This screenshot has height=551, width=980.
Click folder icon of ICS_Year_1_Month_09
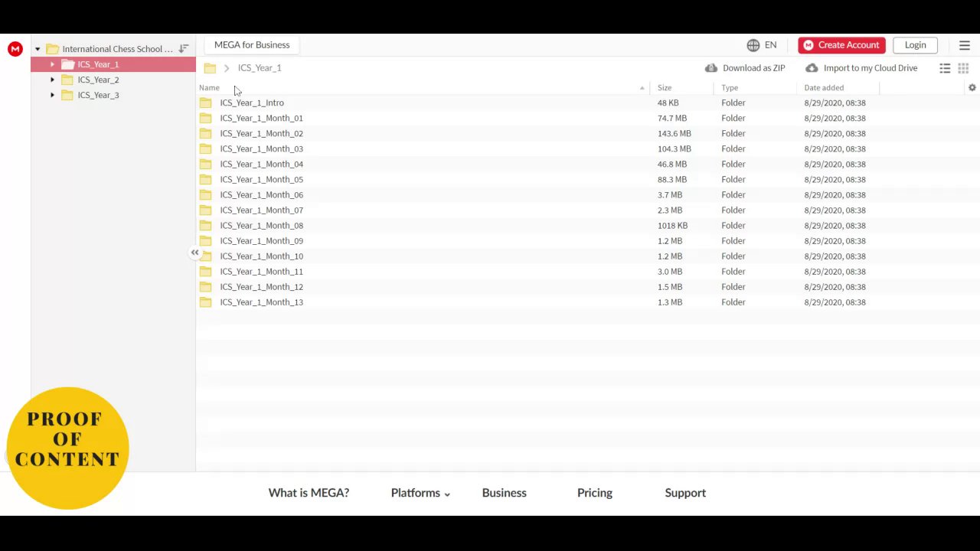click(x=205, y=240)
